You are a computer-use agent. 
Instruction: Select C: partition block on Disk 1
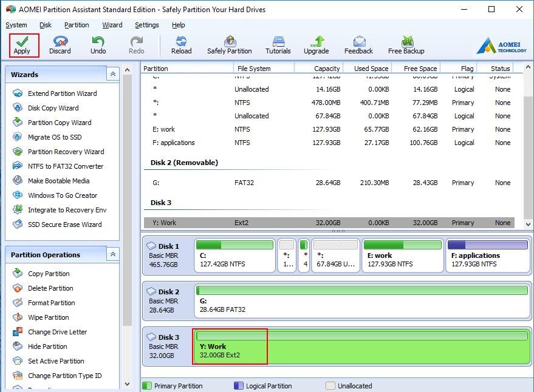(234, 256)
